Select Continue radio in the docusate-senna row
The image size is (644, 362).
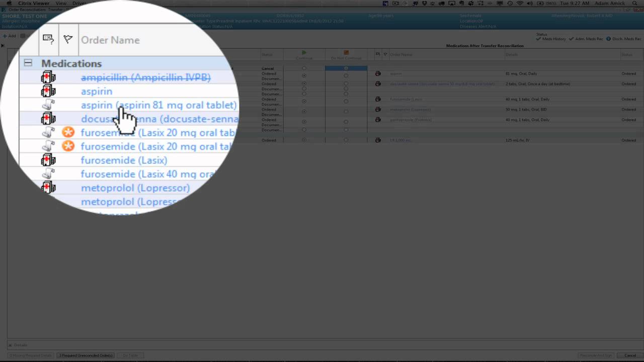pos(304,84)
